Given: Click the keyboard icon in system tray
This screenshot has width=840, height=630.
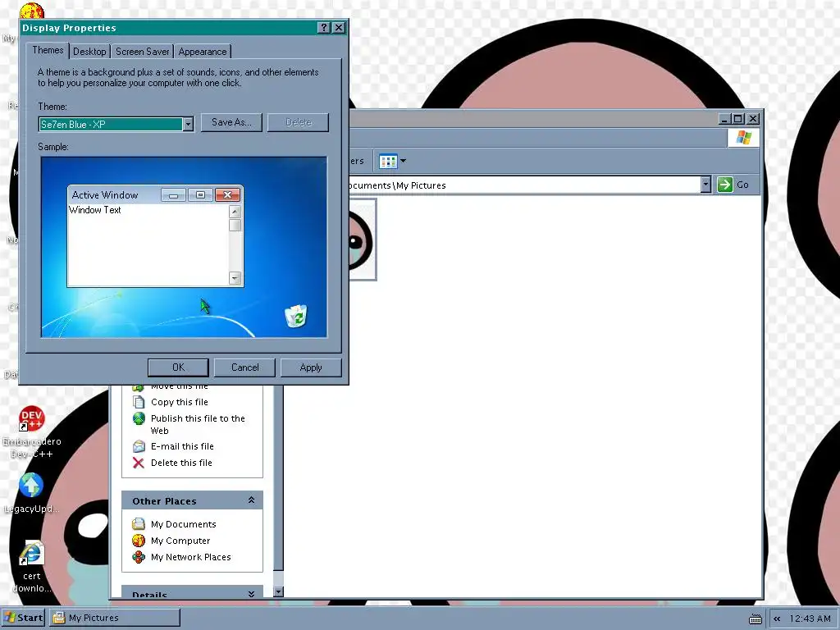Looking at the screenshot, I should (756, 619).
